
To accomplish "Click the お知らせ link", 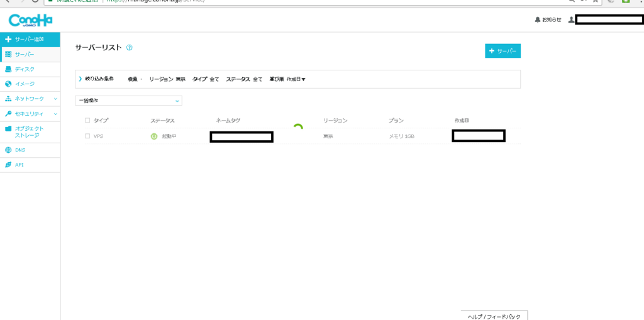I will pos(551,19).
